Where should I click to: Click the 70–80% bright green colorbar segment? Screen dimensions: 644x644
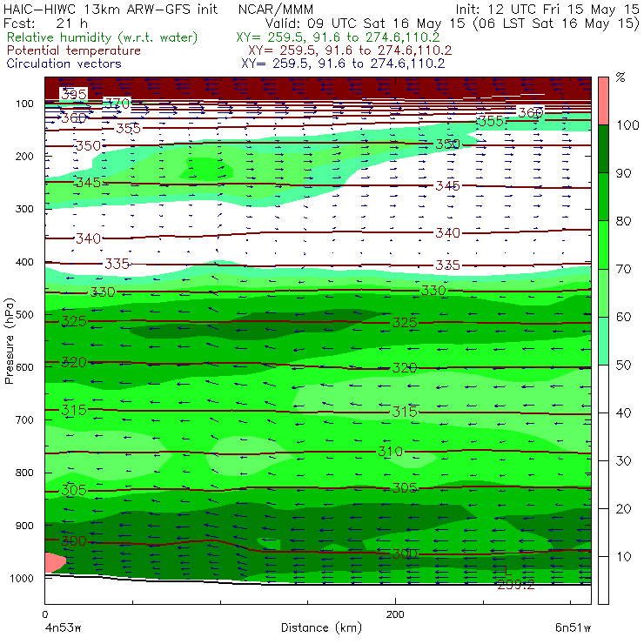[x=603, y=245]
